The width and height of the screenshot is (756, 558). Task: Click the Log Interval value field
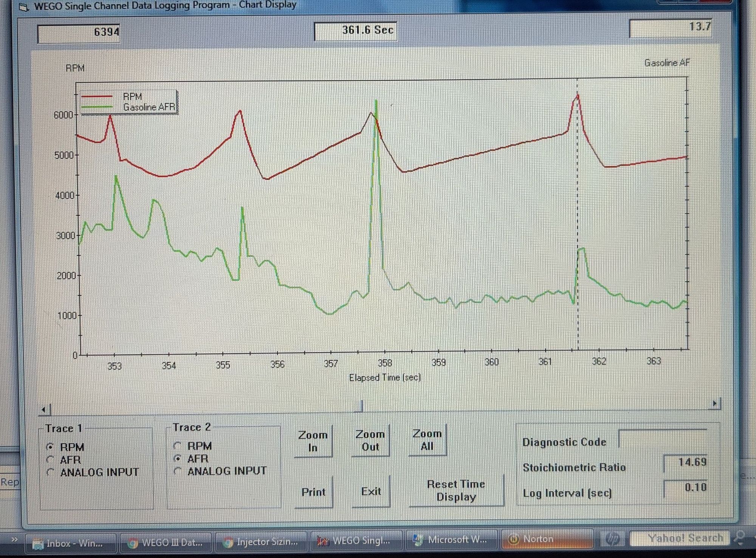click(x=685, y=488)
